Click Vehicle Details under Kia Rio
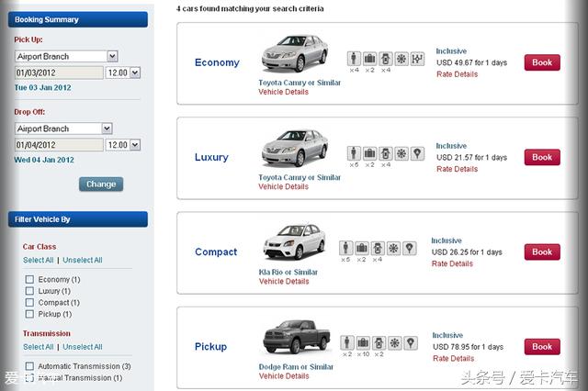The width and height of the screenshot is (588, 391). (x=283, y=281)
